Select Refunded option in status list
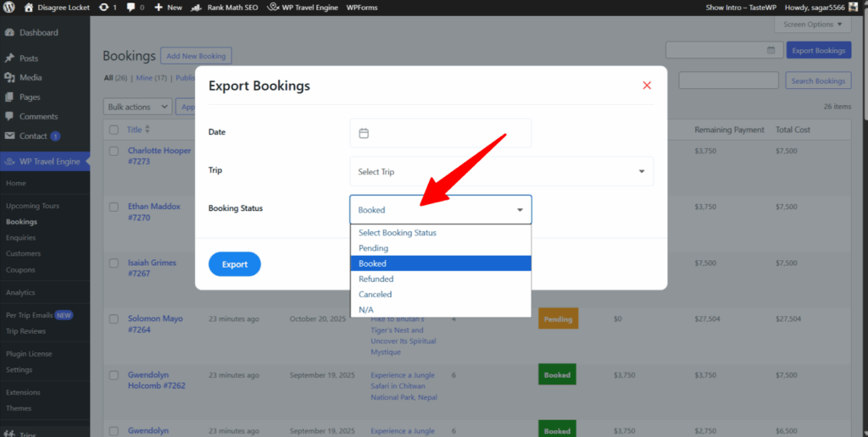The height and width of the screenshot is (437, 868). coord(376,279)
